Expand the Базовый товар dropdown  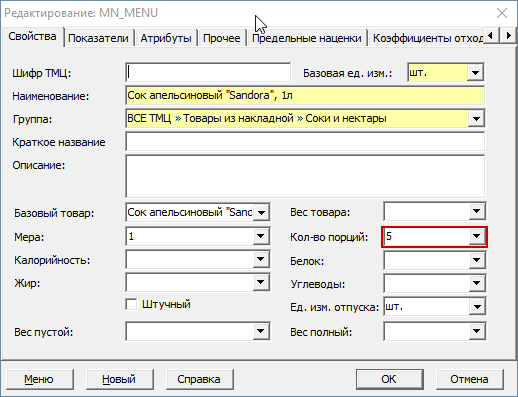[261, 212]
